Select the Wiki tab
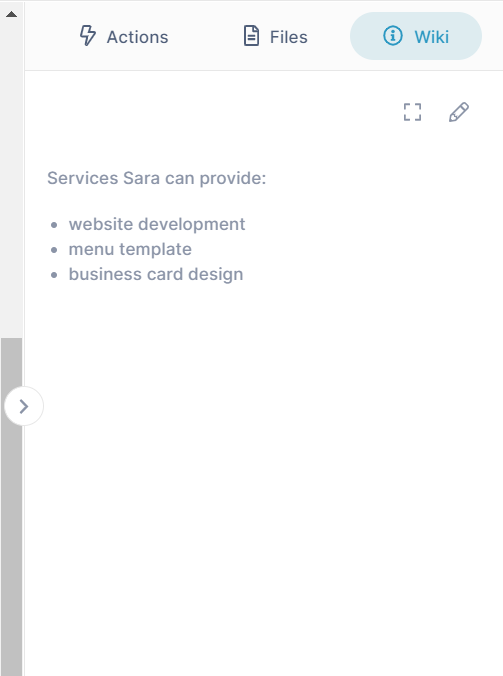The height and width of the screenshot is (676, 503). 416,36
